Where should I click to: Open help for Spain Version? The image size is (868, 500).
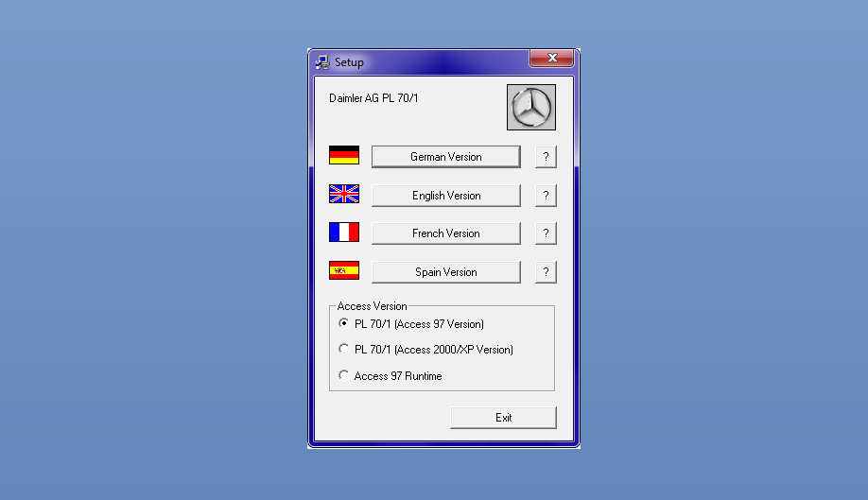coord(546,272)
